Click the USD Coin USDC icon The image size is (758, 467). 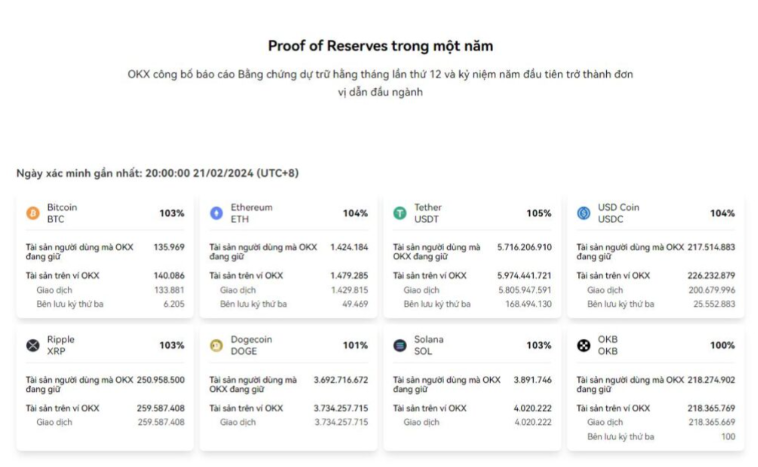coord(583,213)
